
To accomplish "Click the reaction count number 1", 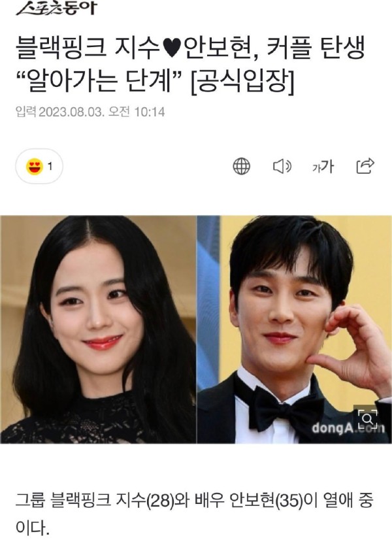I will pyautogui.click(x=50, y=167).
